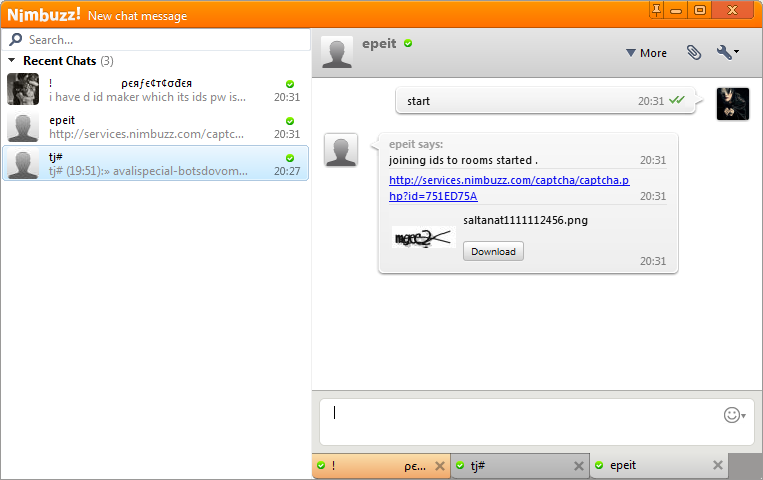
Task: Click green status dot on tj# tab
Action: (460, 465)
